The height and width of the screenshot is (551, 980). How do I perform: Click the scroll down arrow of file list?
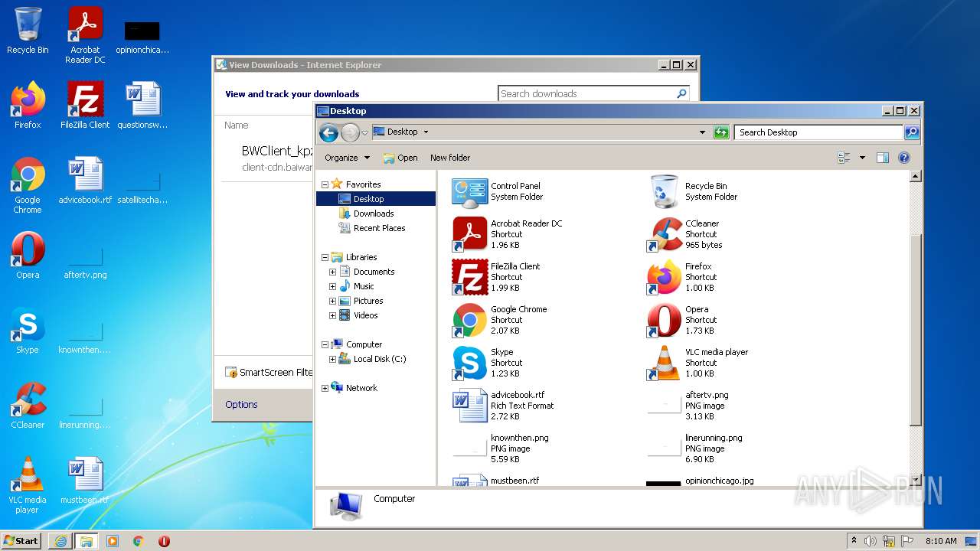click(x=915, y=480)
